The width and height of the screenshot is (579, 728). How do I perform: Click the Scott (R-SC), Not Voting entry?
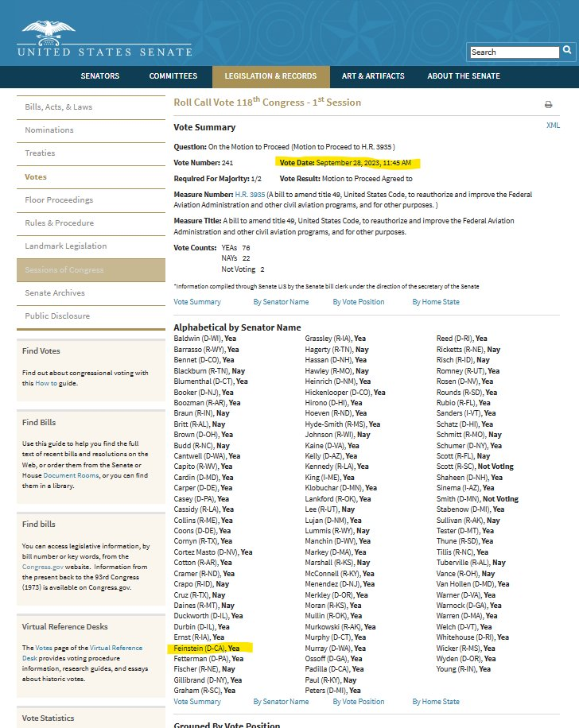pyautogui.click(x=475, y=467)
